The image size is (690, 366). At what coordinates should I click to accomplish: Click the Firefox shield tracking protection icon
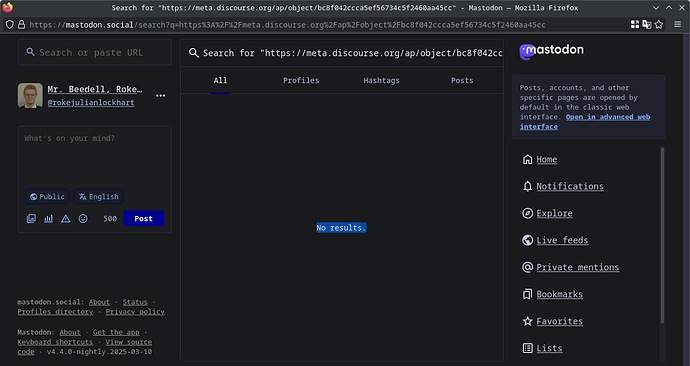9,25
